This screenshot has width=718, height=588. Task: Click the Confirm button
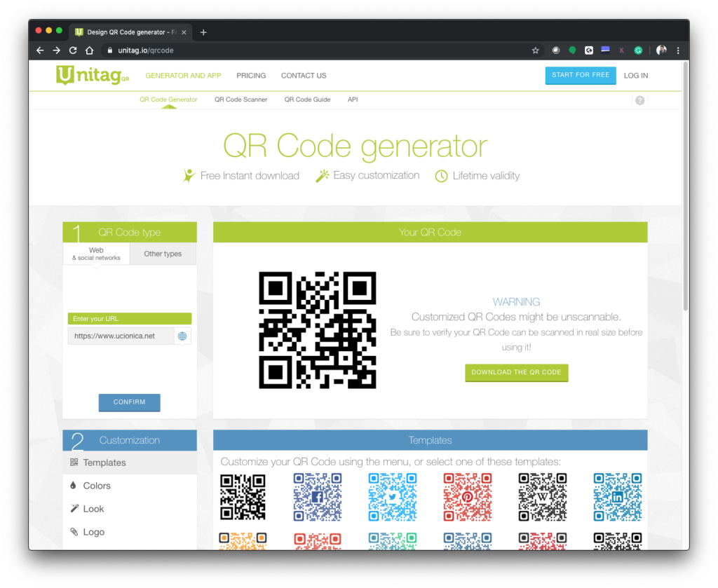(x=130, y=402)
